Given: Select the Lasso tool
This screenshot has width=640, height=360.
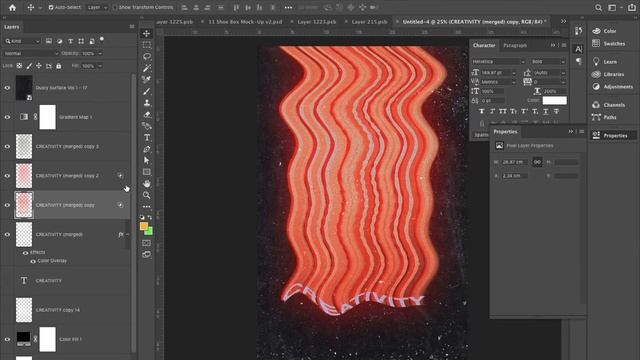Looking at the screenshot, I should [147, 56].
